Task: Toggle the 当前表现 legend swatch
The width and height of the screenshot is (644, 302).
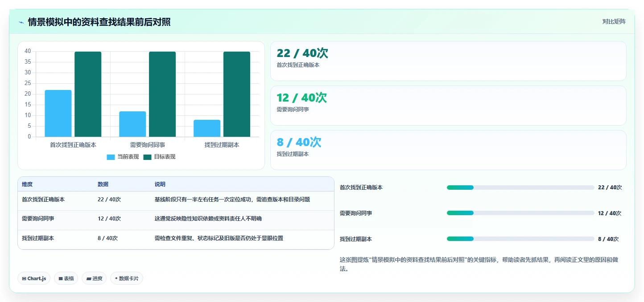Action: pos(111,157)
